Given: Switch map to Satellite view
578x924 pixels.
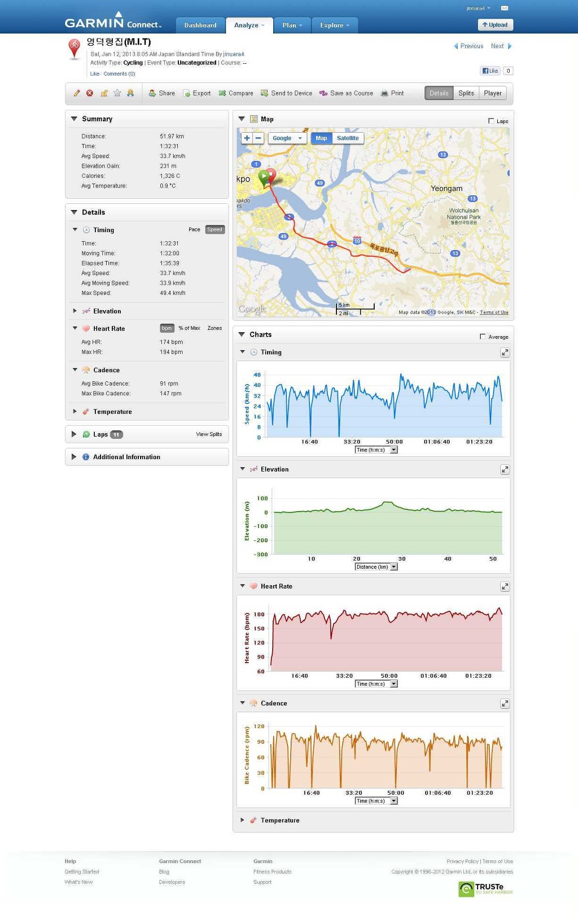Looking at the screenshot, I should tap(348, 138).
